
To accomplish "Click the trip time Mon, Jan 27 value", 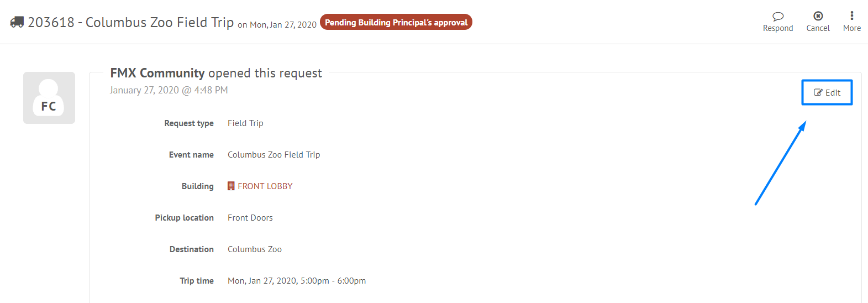I will pyautogui.click(x=297, y=281).
